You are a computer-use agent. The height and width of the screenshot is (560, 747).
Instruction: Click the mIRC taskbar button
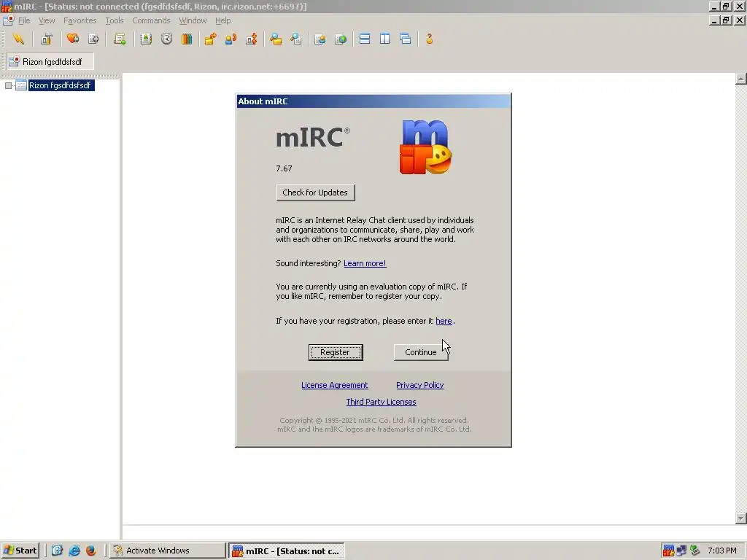287,551
